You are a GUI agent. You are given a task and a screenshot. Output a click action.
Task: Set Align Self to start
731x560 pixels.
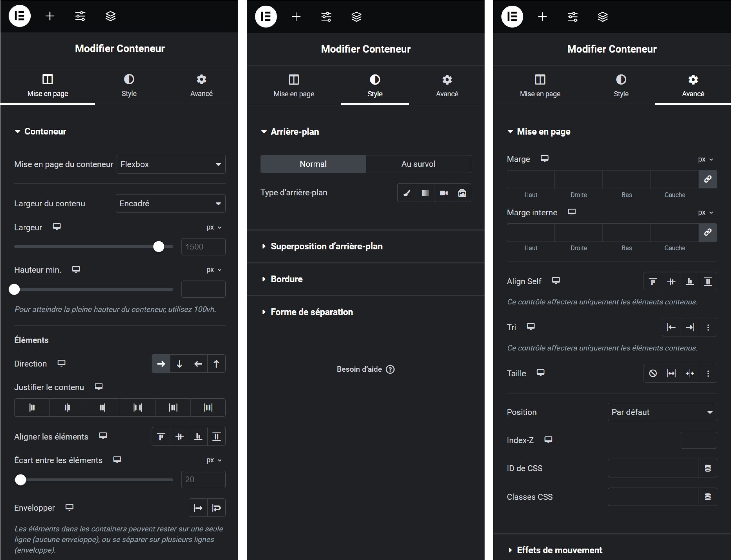[653, 282]
